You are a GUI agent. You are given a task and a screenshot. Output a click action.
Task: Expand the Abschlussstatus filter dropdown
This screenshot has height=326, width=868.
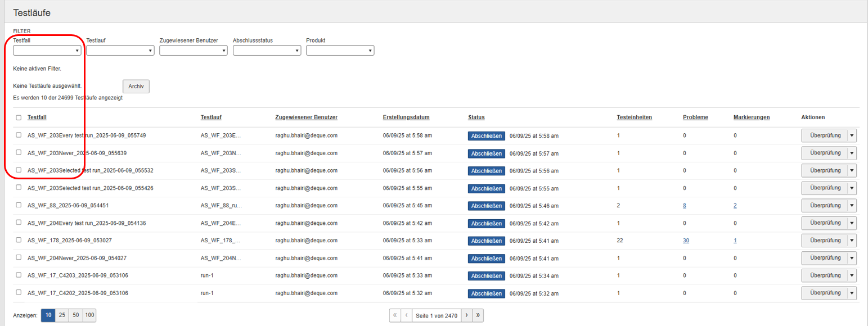click(x=267, y=51)
